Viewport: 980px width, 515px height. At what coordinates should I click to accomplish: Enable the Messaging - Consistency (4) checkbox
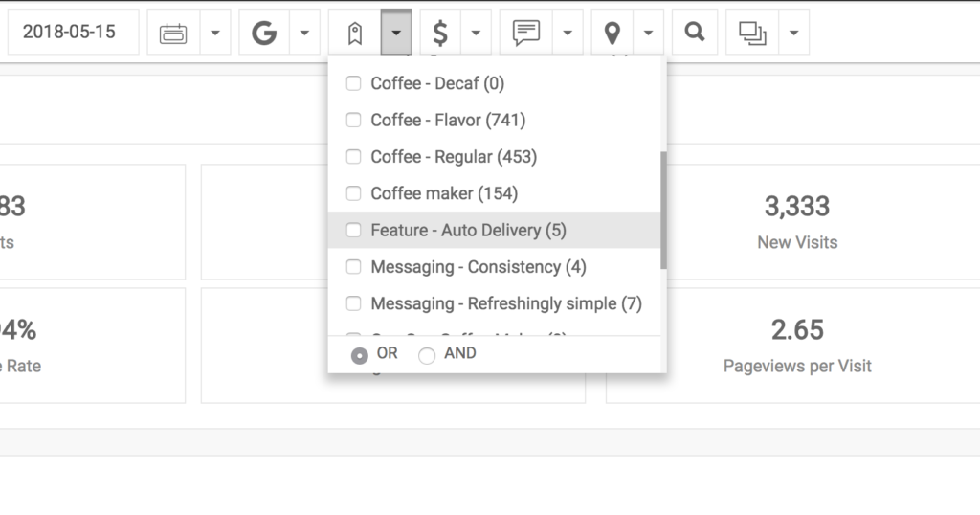(x=354, y=267)
